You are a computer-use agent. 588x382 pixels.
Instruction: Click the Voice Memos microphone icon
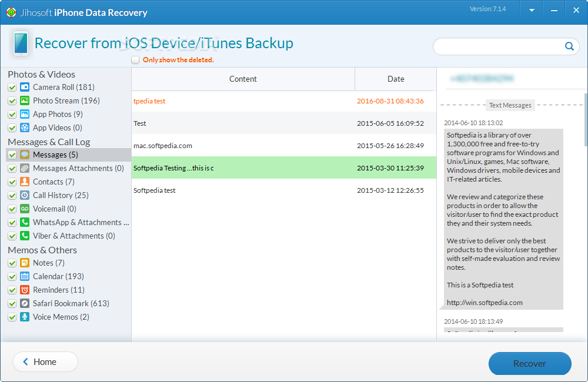click(25, 317)
